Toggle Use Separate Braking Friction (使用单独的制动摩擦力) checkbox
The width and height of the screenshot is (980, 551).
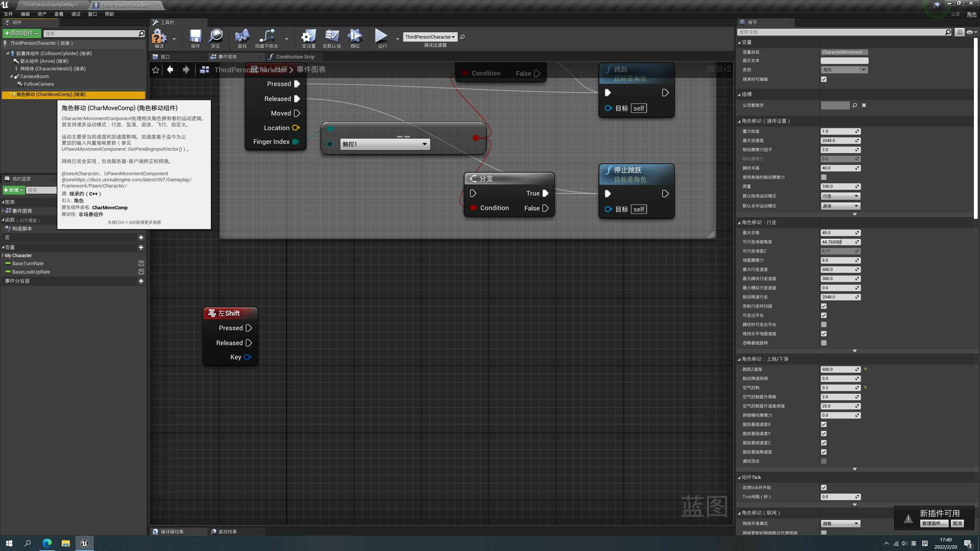coord(824,177)
